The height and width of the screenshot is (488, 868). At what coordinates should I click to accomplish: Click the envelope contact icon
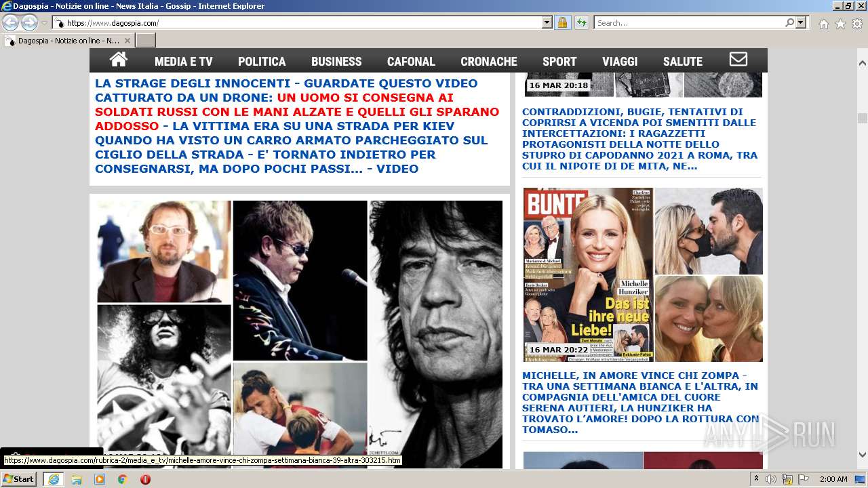tap(738, 60)
